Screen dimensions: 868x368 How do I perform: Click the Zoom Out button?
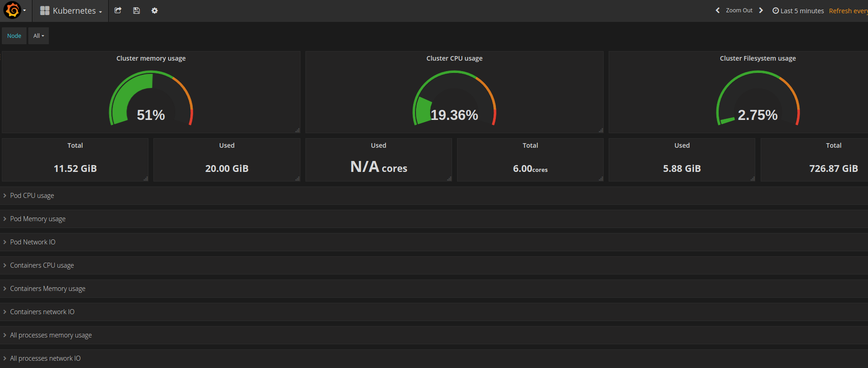[x=739, y=10]
